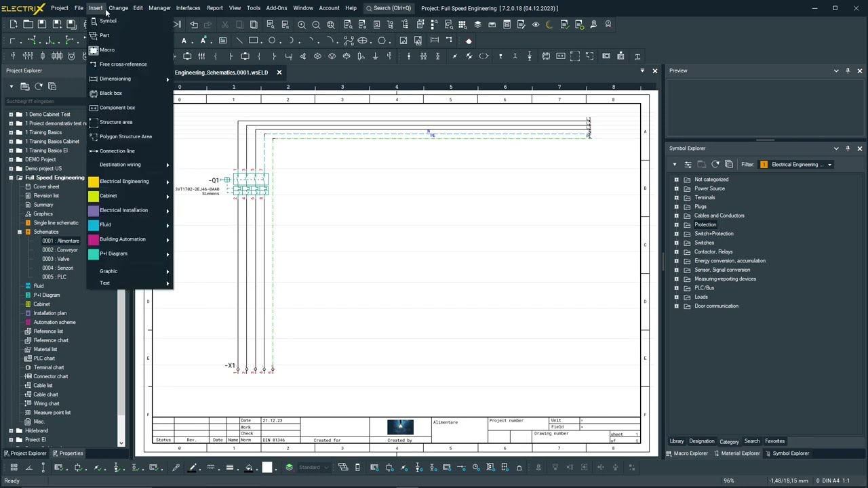Click the Open folder toolbar icon
The height and width of the screenshot is (488, 868).
[x=28, y=24]
